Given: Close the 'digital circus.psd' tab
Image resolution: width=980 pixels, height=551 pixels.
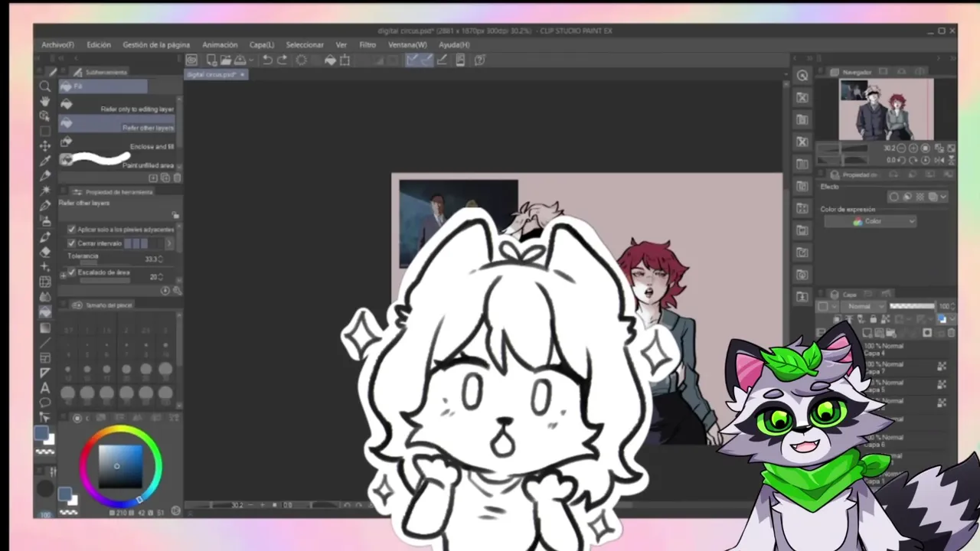Looking at the screenshot, I should click(242, 75).
